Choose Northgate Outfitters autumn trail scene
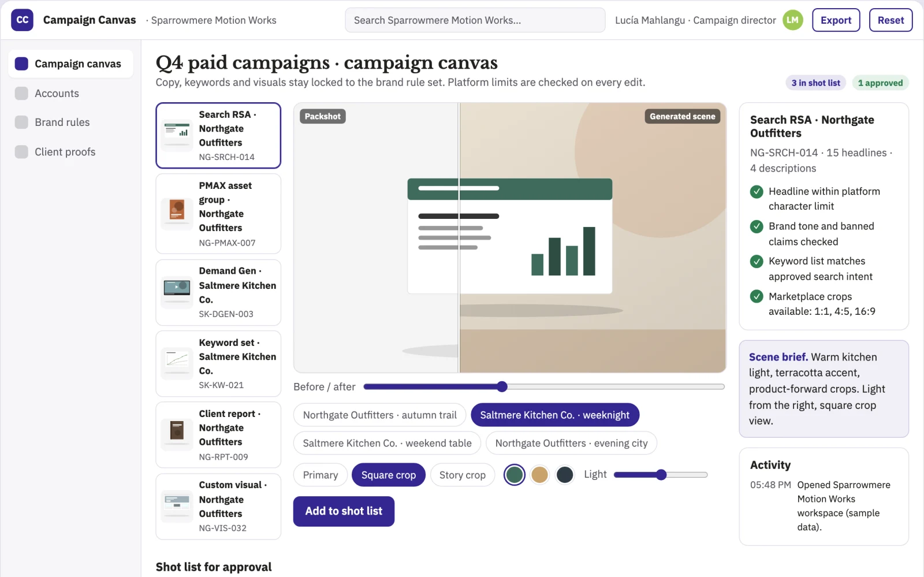The width and height of the screenshot is (924, 577). (379, 415)
